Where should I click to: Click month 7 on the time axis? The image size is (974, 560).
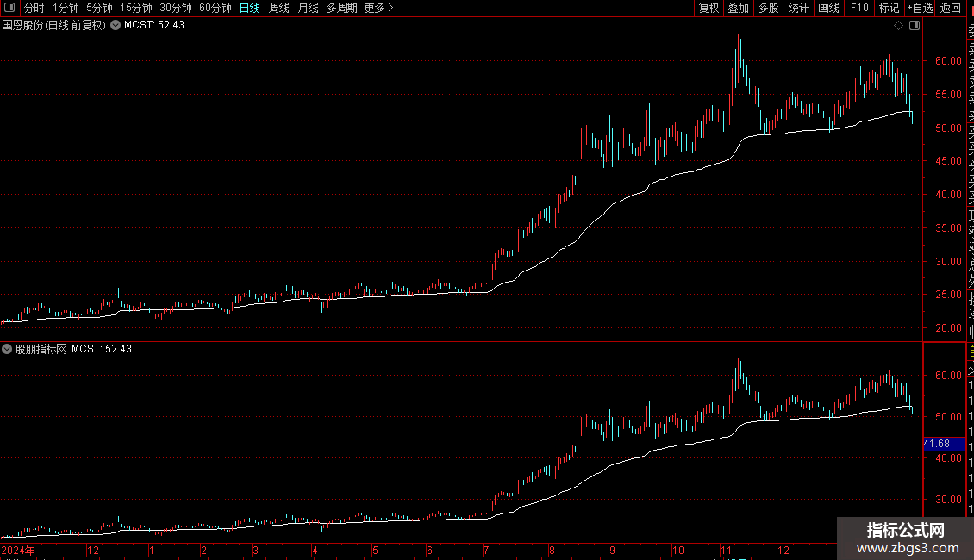point(486,550)
